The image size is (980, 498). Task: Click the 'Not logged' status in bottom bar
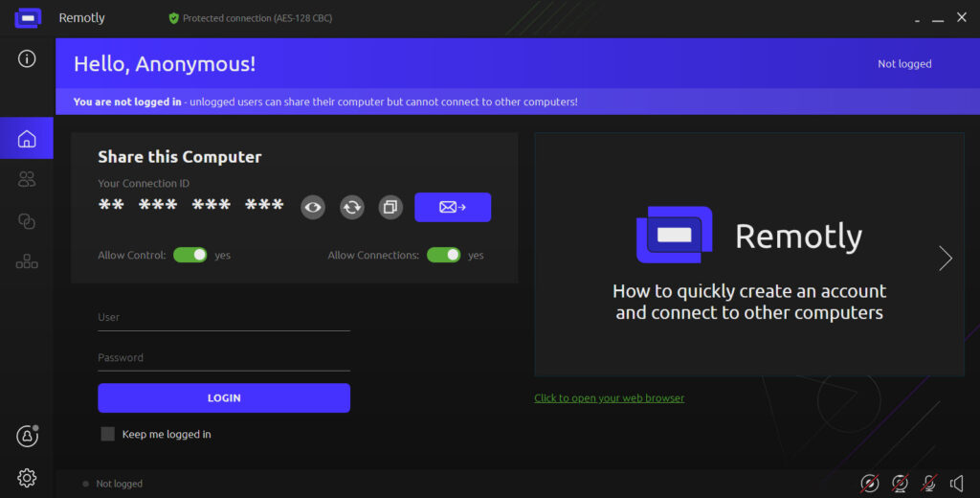pyautogui.click(x=119, y=484)
